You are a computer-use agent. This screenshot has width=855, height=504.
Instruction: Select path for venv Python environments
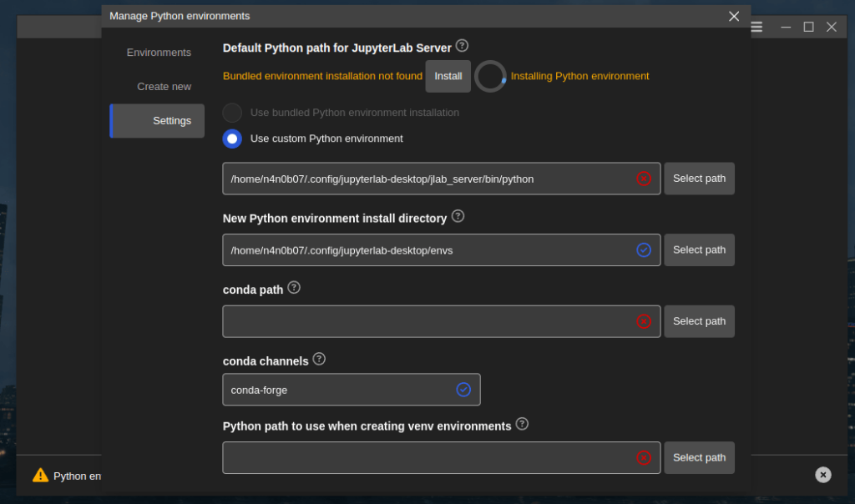(699, 457)
